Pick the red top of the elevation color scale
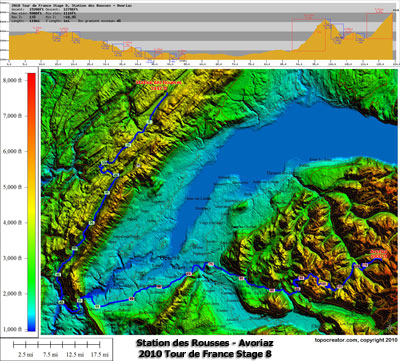This screenshot has height=361, width=400. (31, 77)
